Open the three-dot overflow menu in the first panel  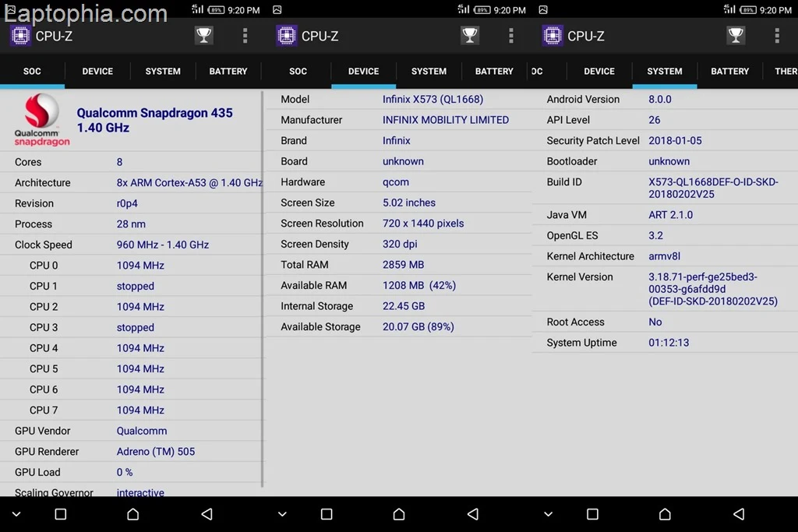(245, 36)
